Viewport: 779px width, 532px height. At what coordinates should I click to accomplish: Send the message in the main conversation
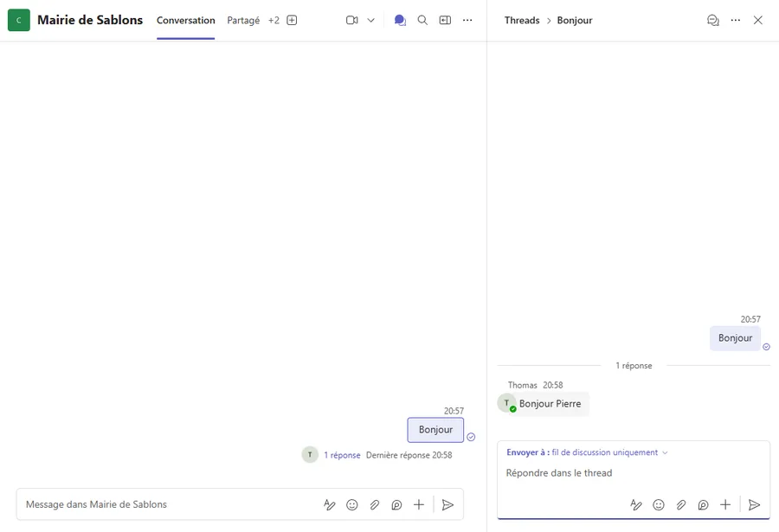447,504
